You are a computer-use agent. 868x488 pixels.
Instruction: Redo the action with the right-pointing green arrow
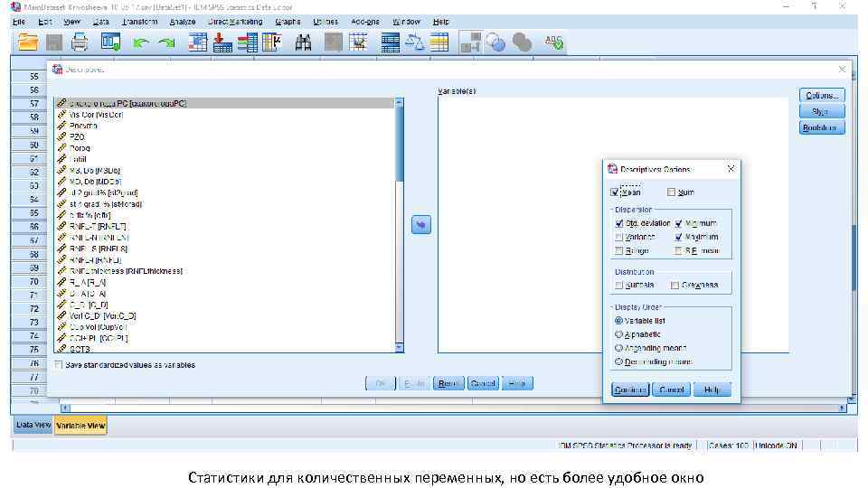point(166,42)
